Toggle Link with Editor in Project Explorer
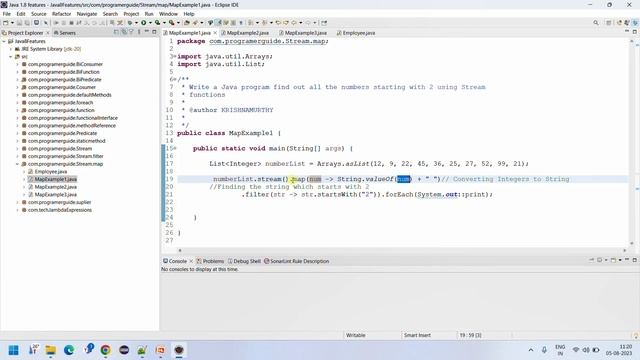 [x=124, y=32]
